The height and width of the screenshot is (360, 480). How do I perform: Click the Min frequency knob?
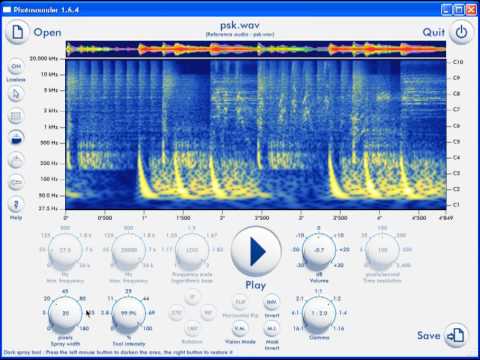pos(65,250)
